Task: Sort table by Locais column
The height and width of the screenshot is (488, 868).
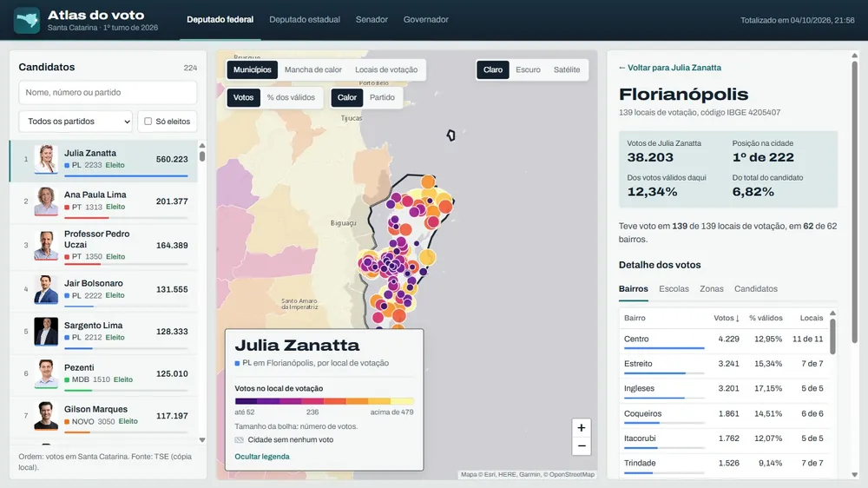Action: (812, 318)
